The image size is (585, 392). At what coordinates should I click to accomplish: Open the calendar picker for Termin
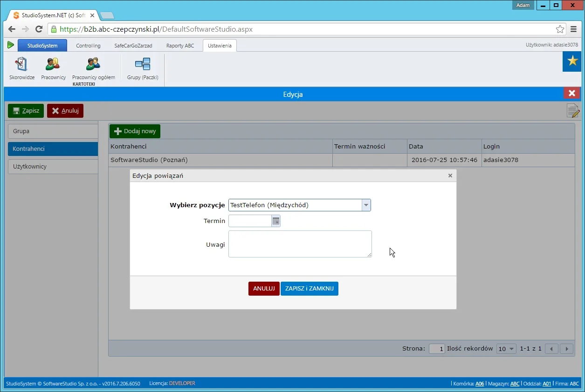coord(276,221)
